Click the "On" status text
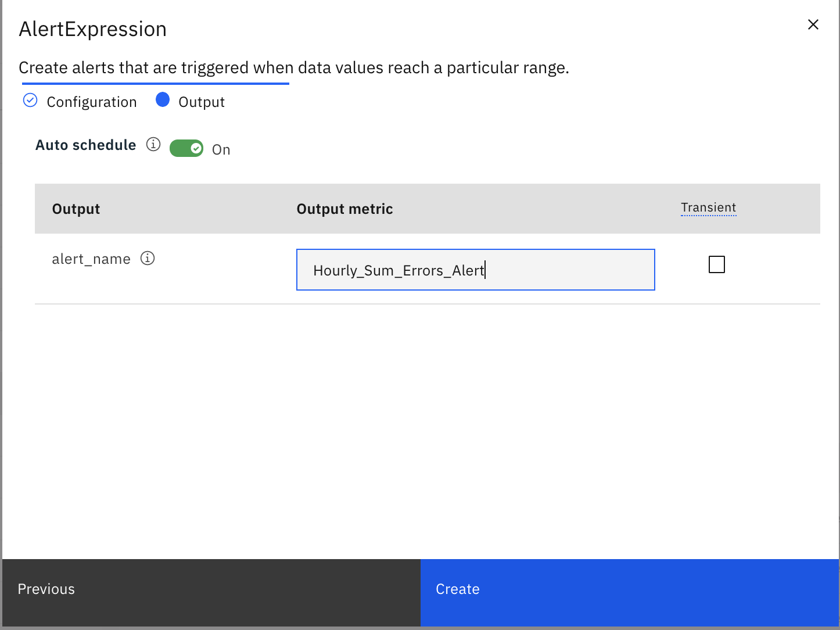The image size is (840, 630). point(221,150)
